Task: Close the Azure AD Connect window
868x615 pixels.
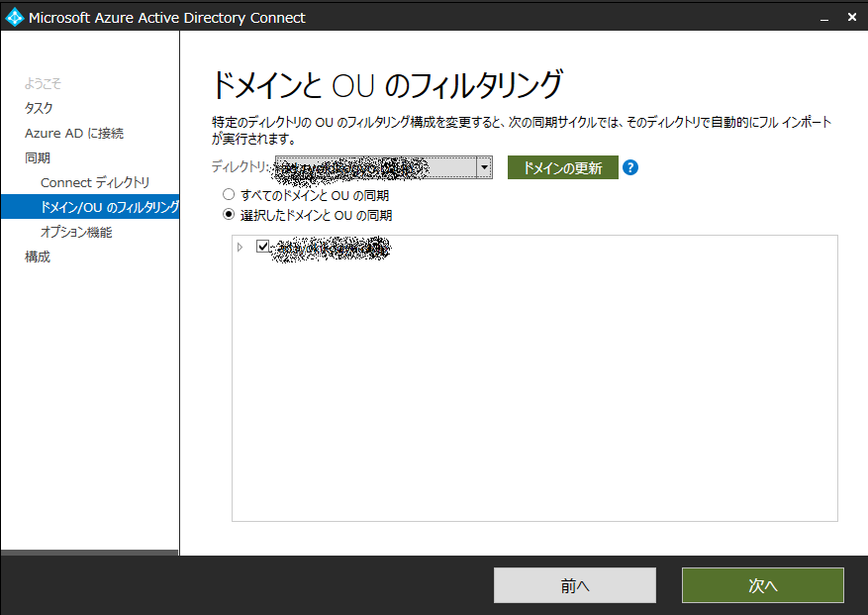Action: click(x=852, y=17)
